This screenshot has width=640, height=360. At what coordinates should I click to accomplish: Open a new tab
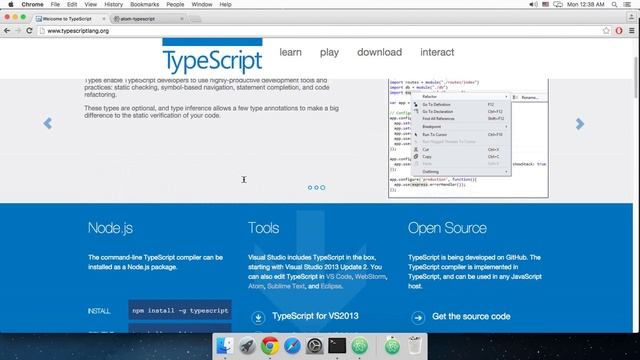tap(196, 19)
